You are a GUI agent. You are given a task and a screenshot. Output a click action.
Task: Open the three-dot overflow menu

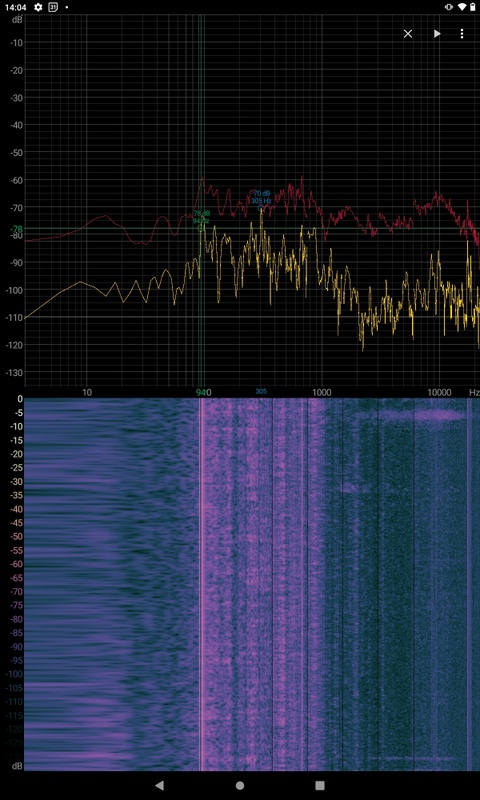[x=462, y=34]
